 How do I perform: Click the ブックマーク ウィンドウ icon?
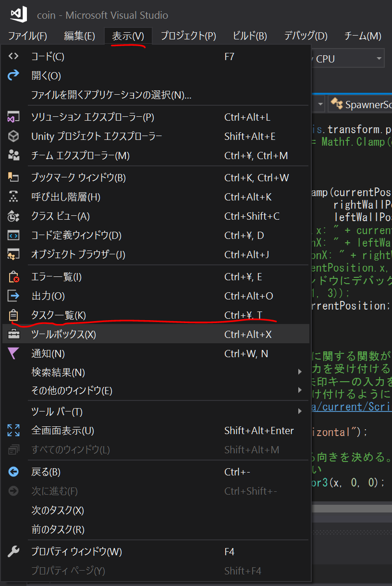[x=13, y=177]
